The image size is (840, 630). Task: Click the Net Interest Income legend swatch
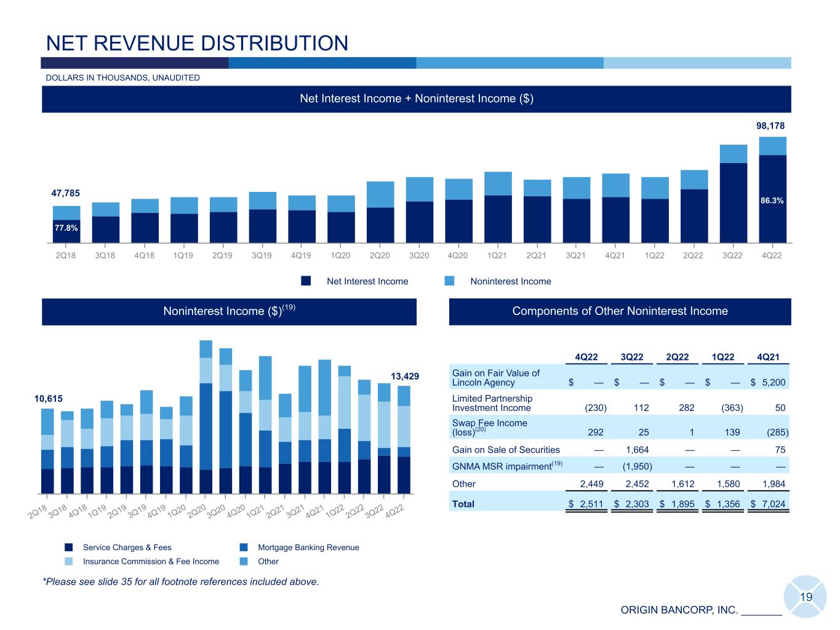click(x=306, y=281)
